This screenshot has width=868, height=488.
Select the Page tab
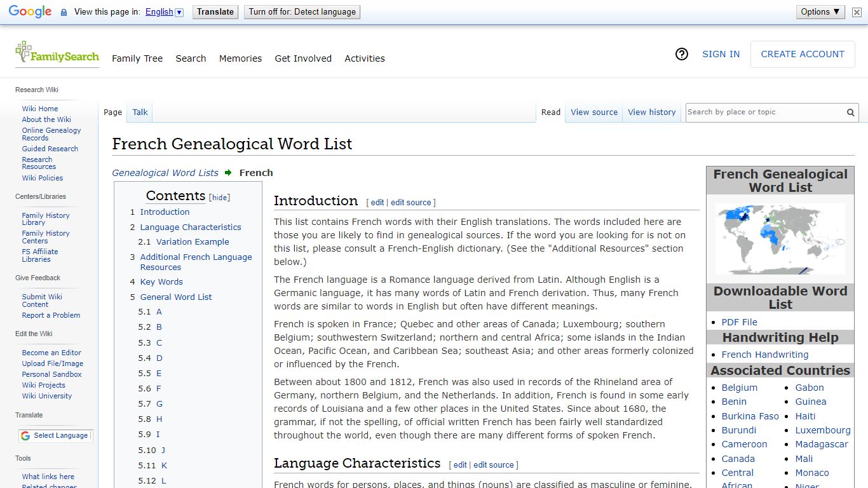pyautogui.click(x=112, y=112)
